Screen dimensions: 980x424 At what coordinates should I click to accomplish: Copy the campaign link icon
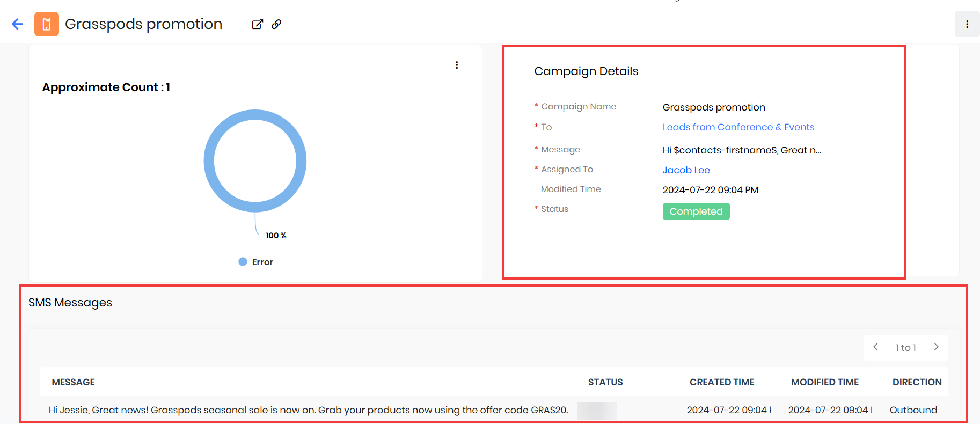pyautogui.click(x=276, y=24)
